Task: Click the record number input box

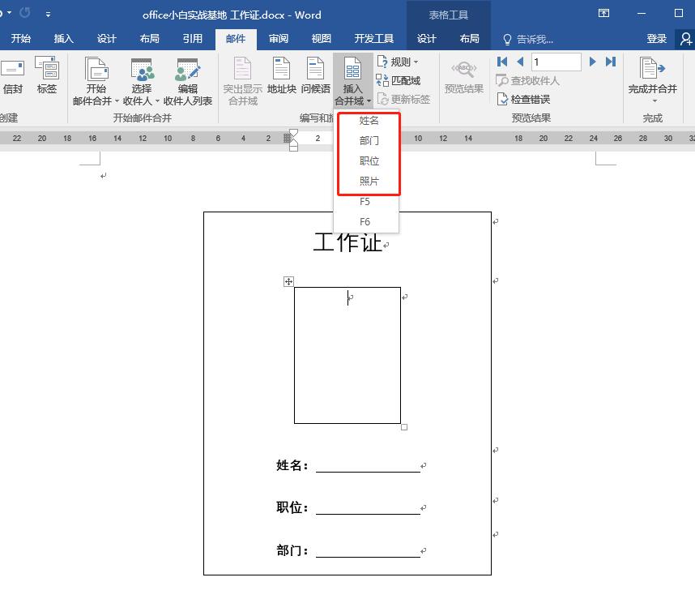Action: (556, 61)
